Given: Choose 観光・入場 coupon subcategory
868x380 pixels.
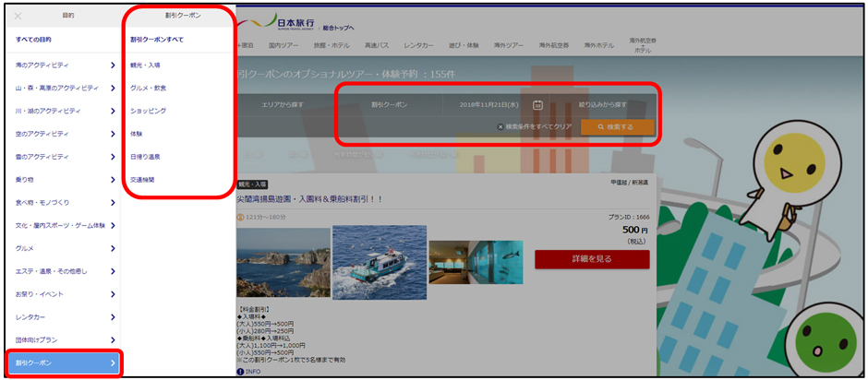Looking at the screenshot, I should tap(146, 65).
